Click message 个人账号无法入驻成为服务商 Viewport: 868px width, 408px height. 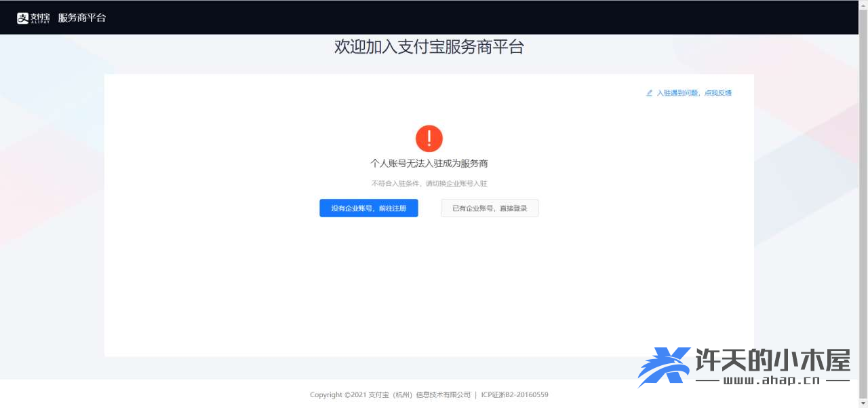[429, 164]
